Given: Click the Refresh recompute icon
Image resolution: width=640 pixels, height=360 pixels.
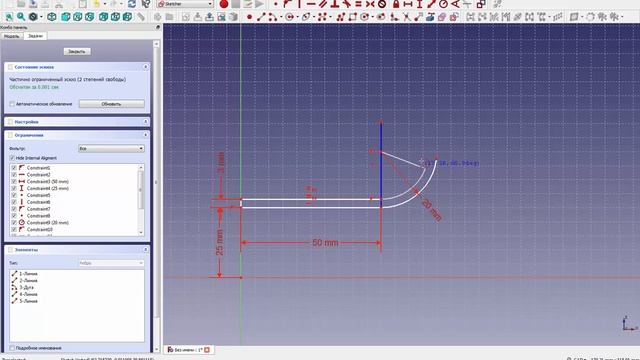Looking at the screenshot, I should pos(132,4).
